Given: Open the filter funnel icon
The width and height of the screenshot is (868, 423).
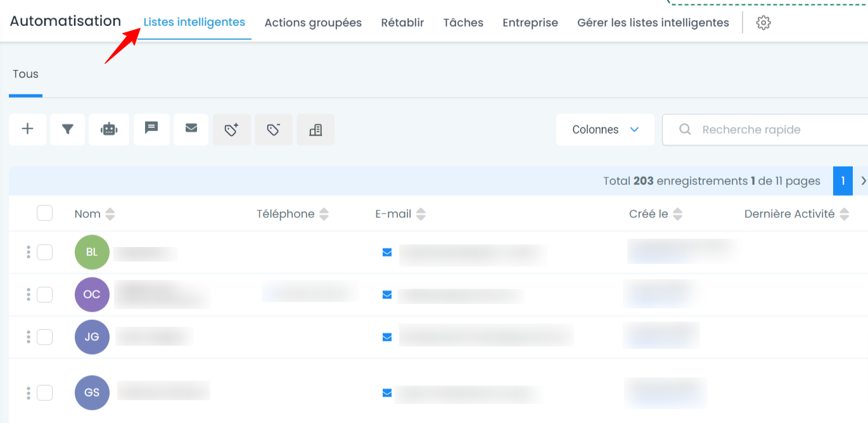Looking at the screenshot, I should 68,129.
